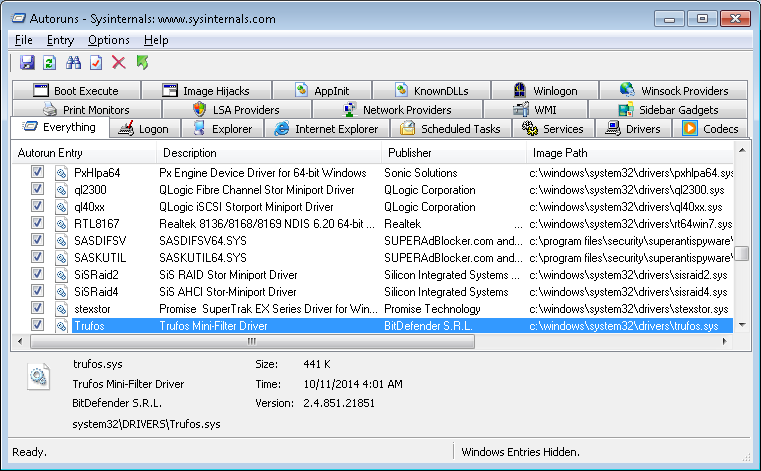761x471 pixels.
Task: Select the KnownDLLs tab
Action: (431, 91)
